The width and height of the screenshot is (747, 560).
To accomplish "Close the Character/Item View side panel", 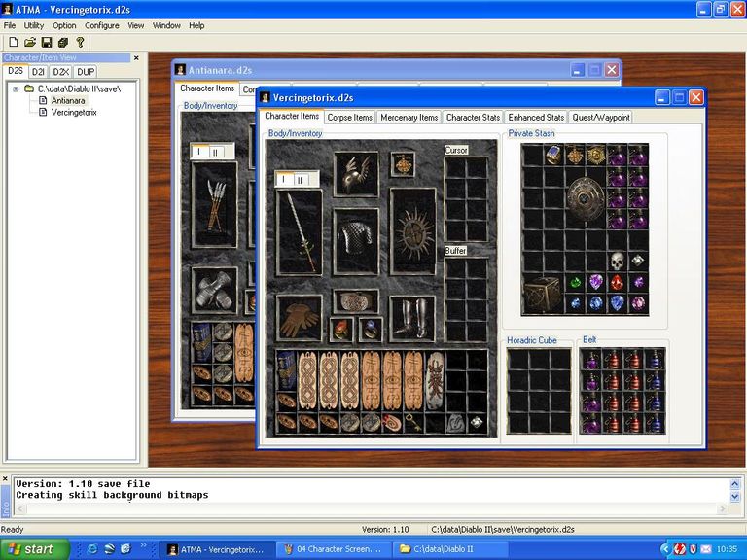I will click(x=136, y=57).
